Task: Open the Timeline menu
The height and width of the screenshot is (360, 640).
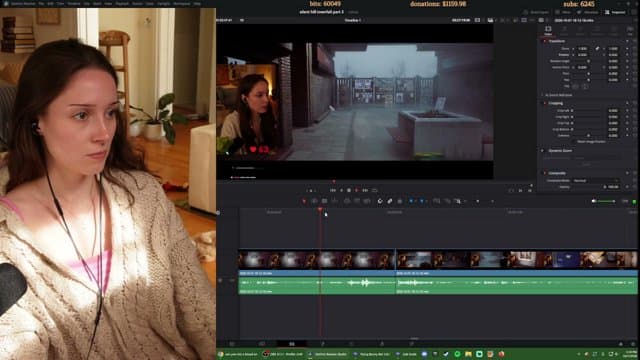Action: 74,4
